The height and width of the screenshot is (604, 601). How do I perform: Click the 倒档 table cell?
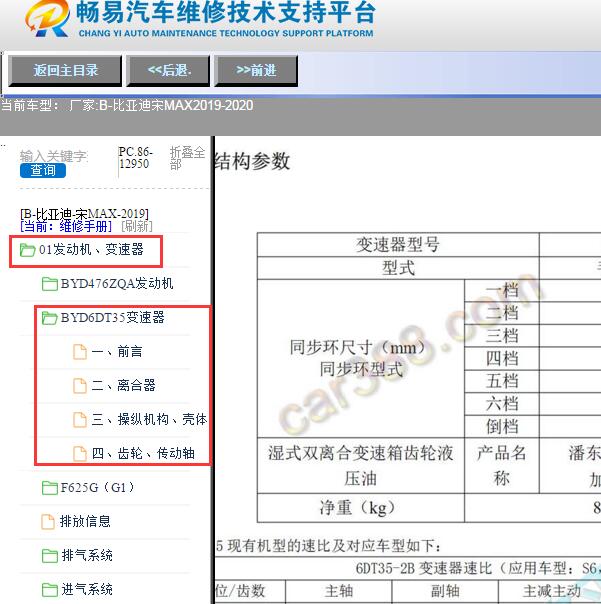pyautogui.click(x=502, y=426)
